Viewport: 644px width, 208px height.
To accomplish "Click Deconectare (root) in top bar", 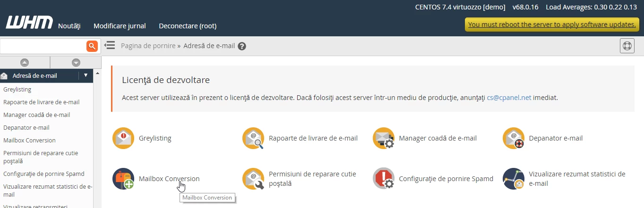I will [x=188, y=26].
